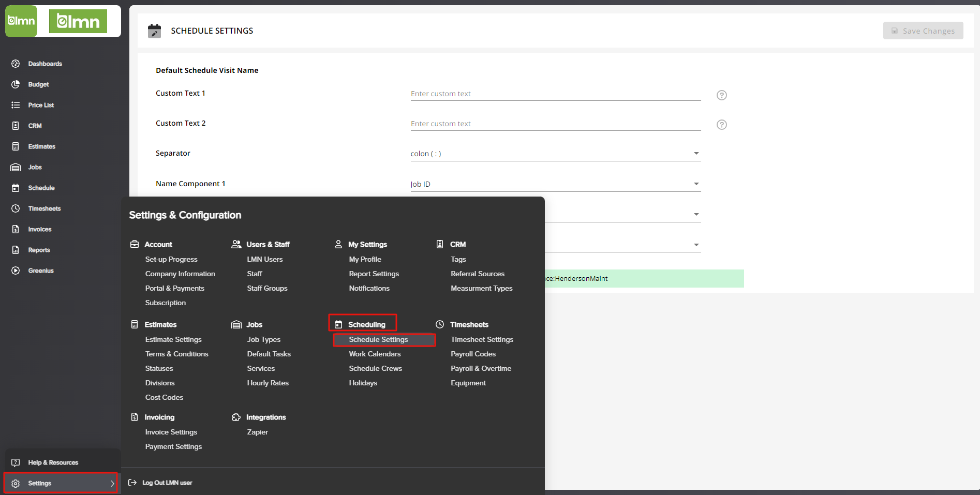Open Zapier integration link
Viewport: 980px width, 495px height.
point(257,432)
